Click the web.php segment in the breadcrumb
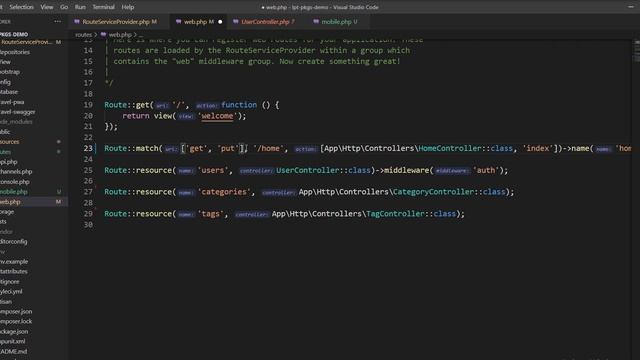Viewport: 640px width, 360px height. 120,35
